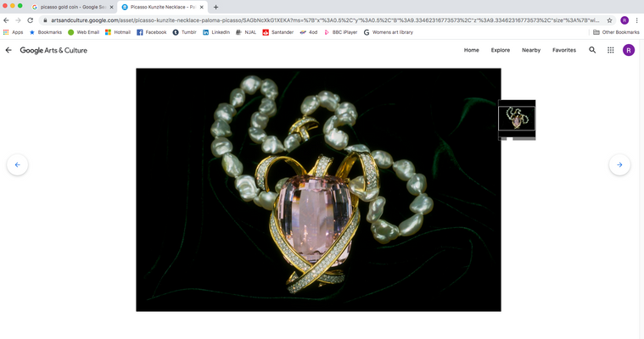Close the picasso gold coin tab
The width and height of the screenshot is (644, 339).
(x=111, y=7)
